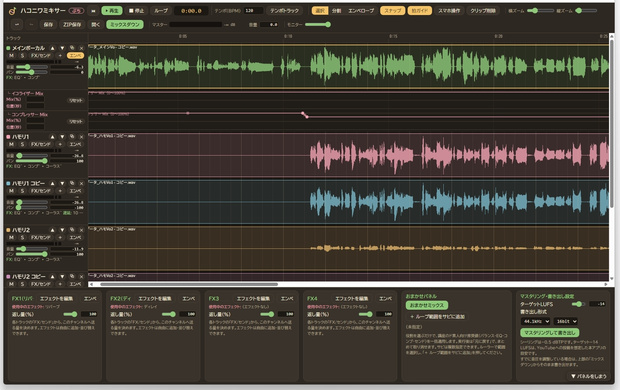Open FX/センド for ハモリ2
The width and height of the screenshot is (620, 390).
[41, 237]
